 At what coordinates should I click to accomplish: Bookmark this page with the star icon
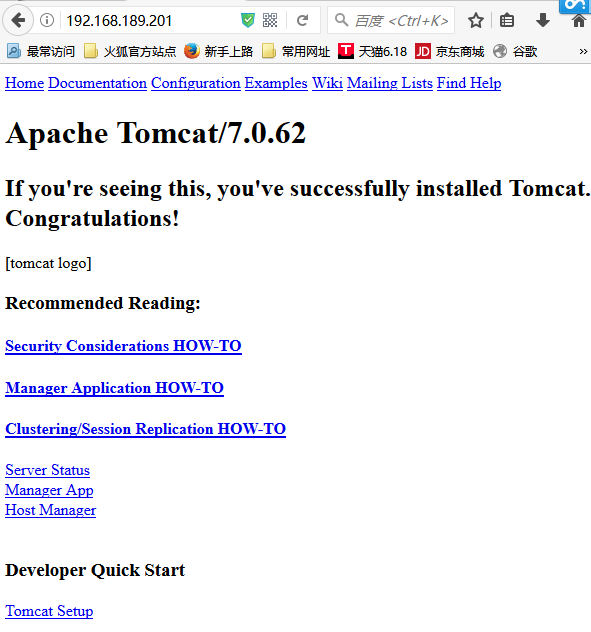(x=476, y=20)
